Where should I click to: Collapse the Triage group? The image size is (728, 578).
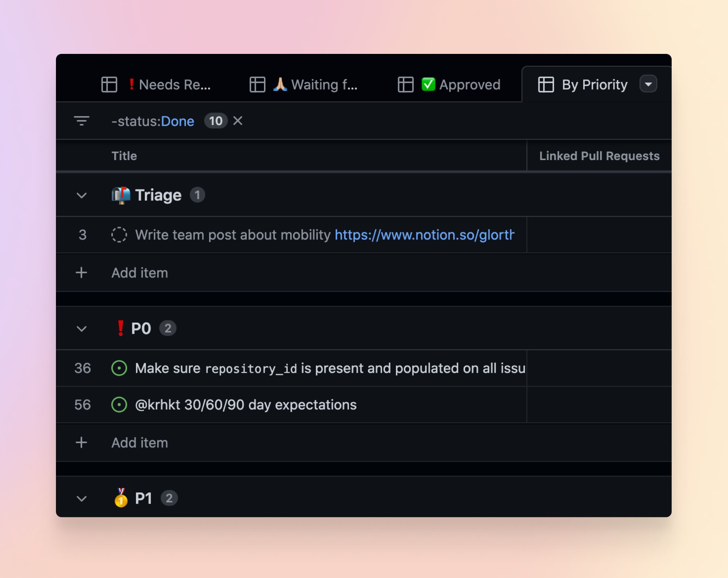82,195
